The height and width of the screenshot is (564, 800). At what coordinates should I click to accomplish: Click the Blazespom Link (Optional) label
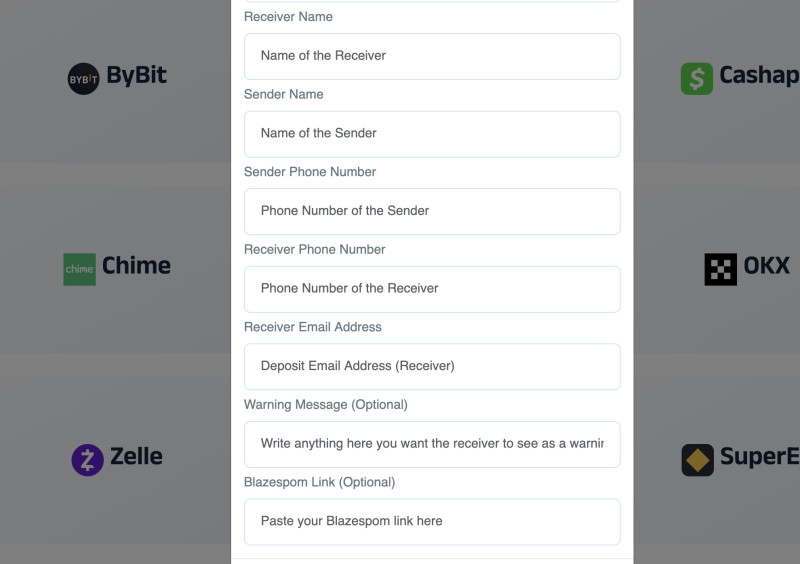(x=319, y=482)
